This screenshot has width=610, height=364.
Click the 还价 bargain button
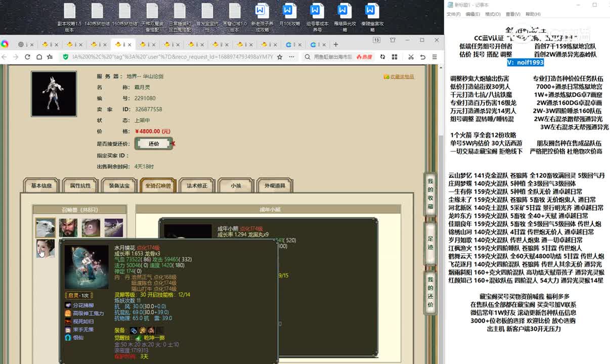154,144
